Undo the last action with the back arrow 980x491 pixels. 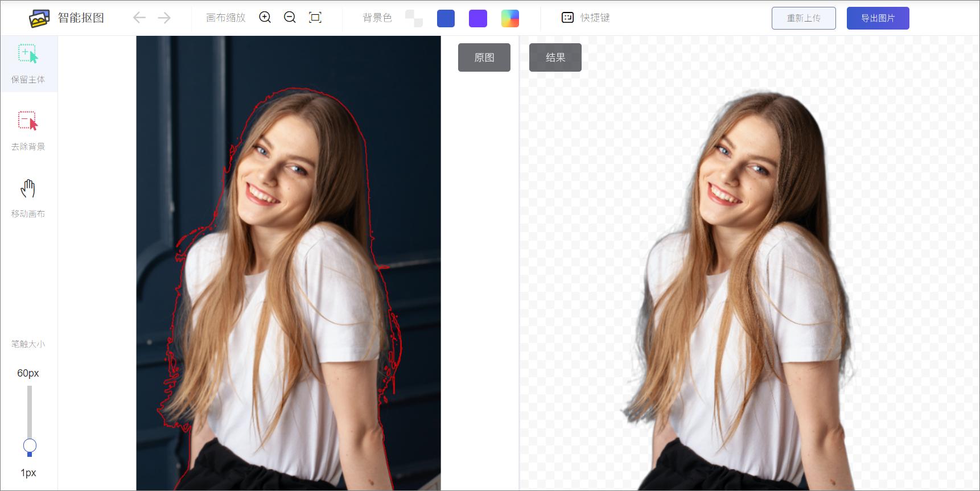pyautogui.click(x=139, y=18)
